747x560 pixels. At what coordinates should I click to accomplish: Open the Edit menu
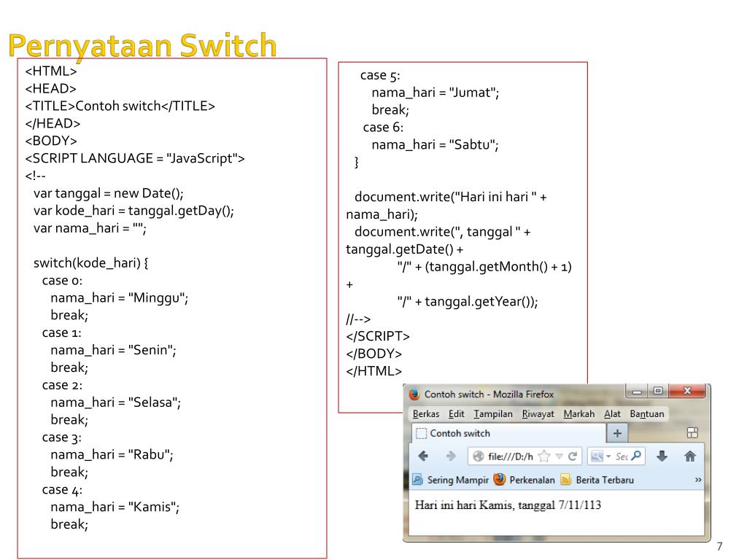(x=457, y=414)
